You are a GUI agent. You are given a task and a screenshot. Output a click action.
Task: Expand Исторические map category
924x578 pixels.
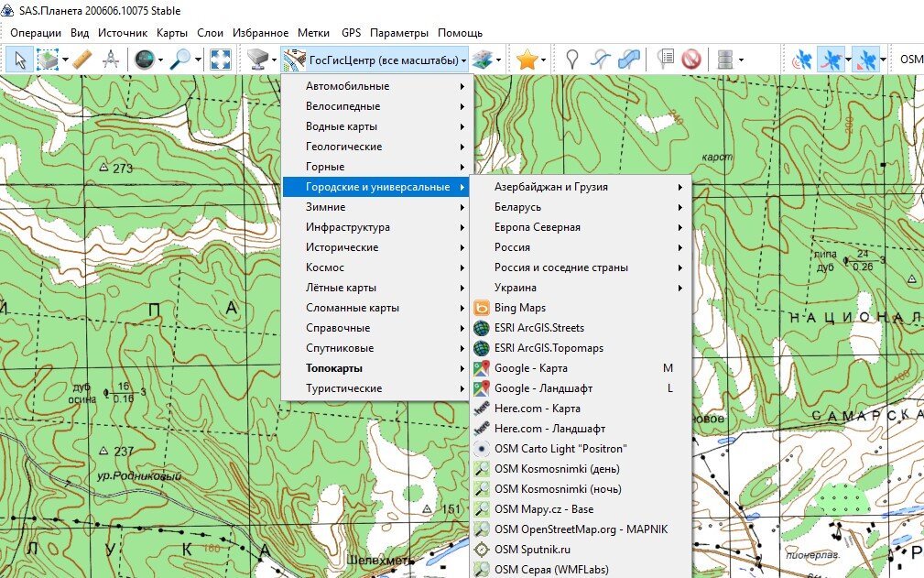(376, 247)
